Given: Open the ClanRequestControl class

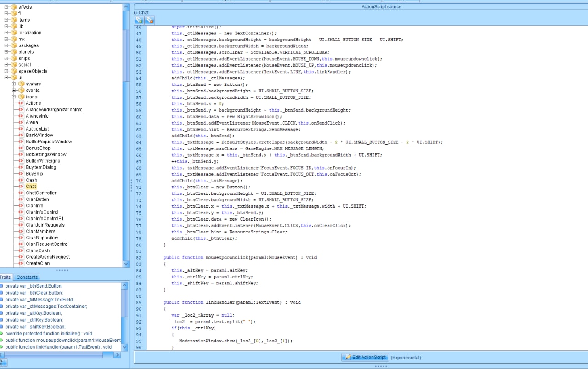Looking at the screenshot, I should click(x=47, y=244).
